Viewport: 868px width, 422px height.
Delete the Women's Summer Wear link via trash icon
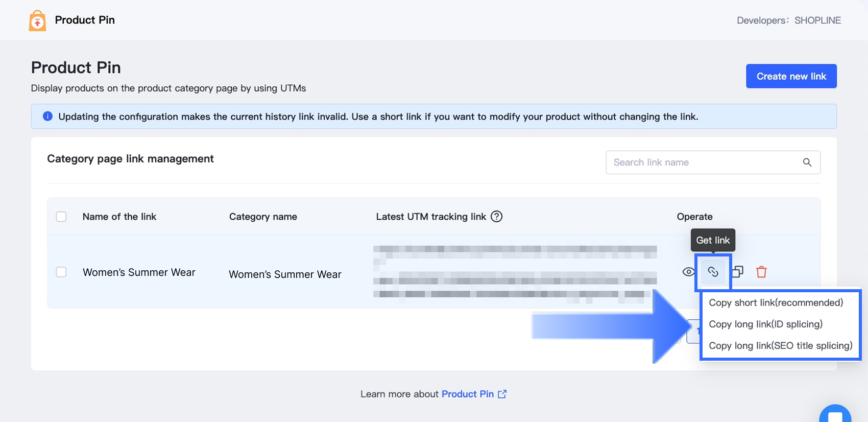tap(761, 272)
